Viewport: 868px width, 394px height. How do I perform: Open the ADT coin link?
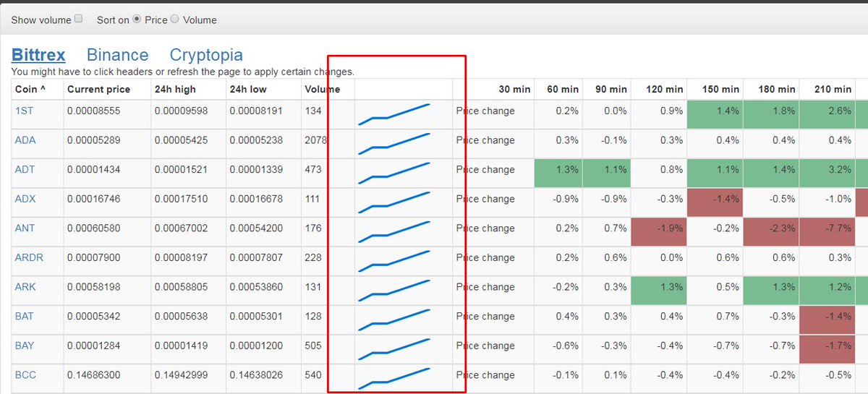coord(25,170)
